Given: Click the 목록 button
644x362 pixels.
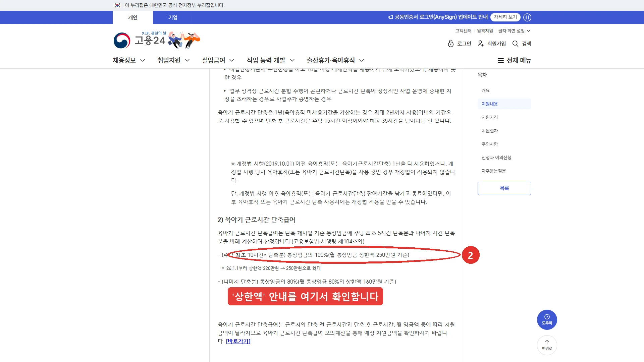Looking at the screenshot, I should click(x=504, y=188).
